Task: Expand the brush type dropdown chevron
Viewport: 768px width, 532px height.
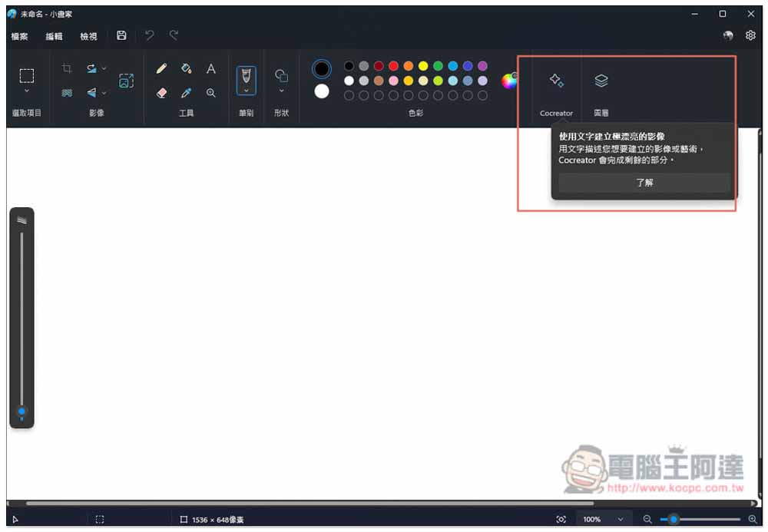Action: point(247,91)
